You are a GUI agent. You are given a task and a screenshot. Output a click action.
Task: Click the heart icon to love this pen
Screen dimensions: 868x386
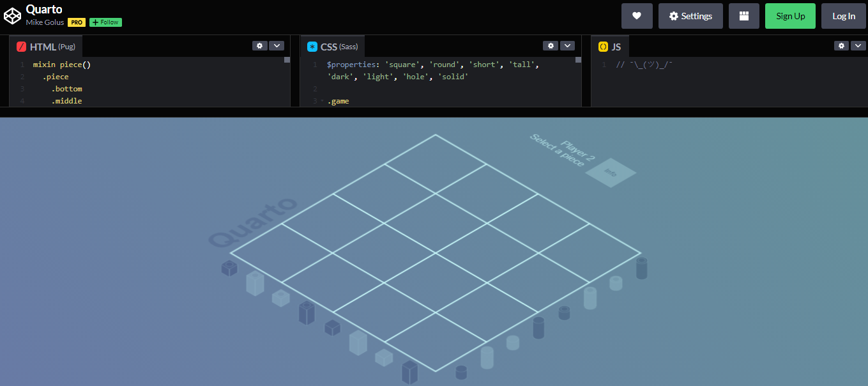tap(637, 15)
